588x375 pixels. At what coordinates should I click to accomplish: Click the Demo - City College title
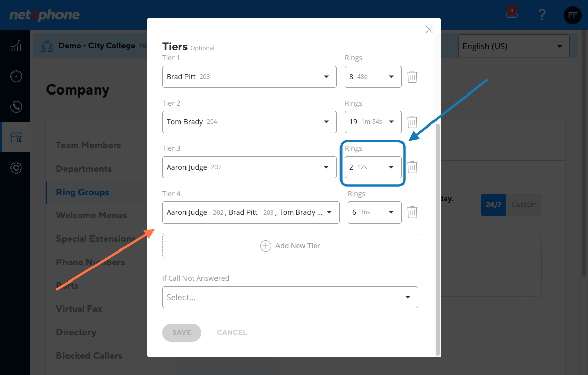click(x=97, y=46)
